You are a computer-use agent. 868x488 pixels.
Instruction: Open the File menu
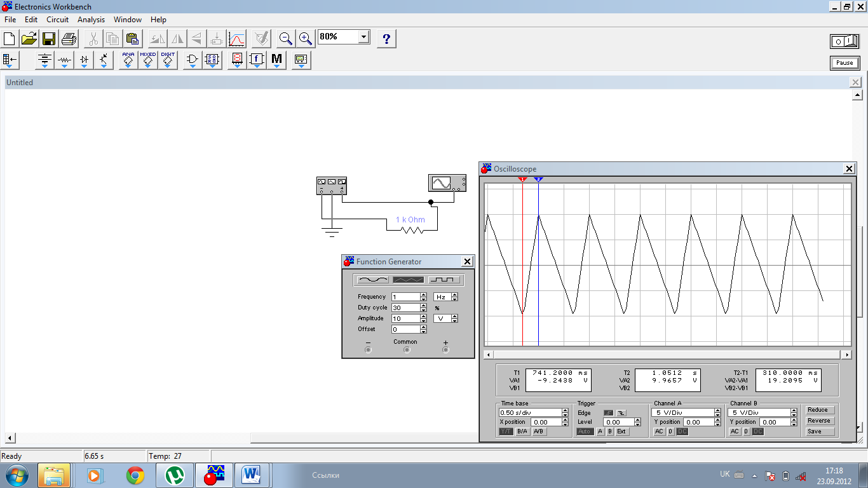(x=10, y=20)
